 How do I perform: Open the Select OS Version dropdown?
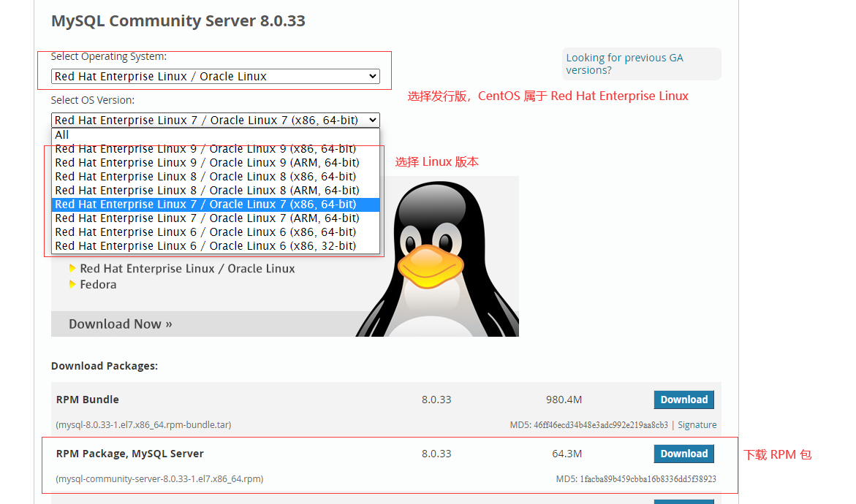point(215,120)
